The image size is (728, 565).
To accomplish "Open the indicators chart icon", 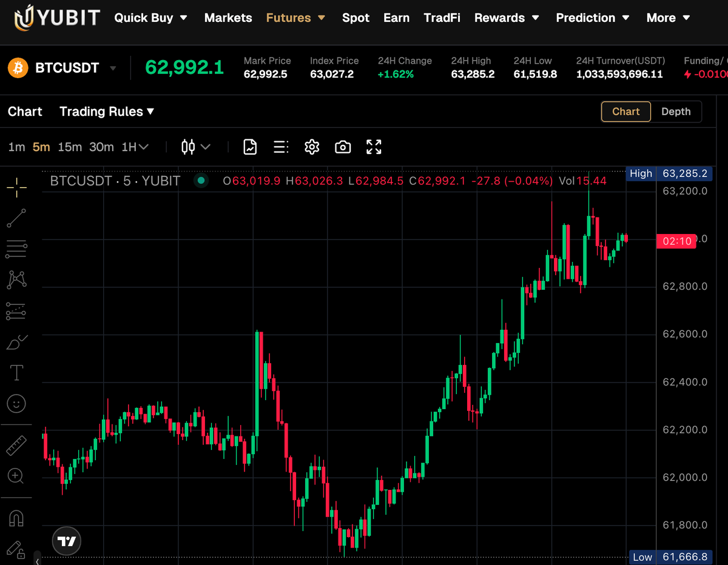I will pyautogui.click(x=250, y=147).
